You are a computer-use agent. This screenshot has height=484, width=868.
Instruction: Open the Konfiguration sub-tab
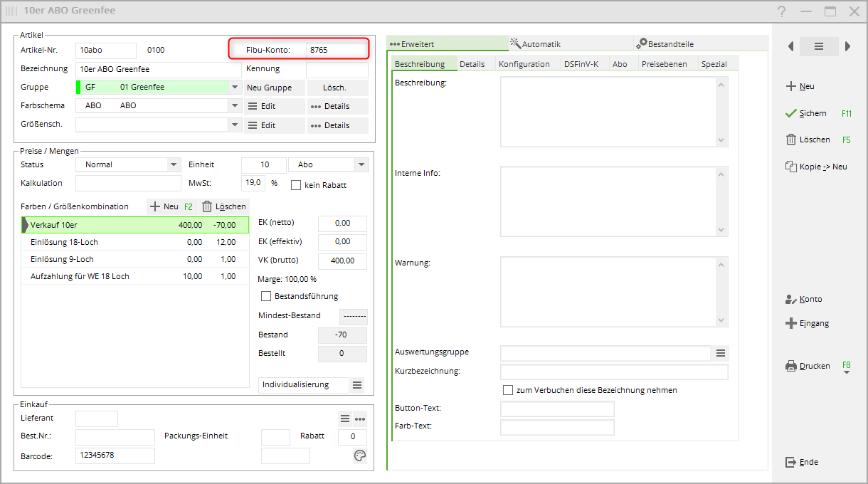pyautogui.click(x=524, y=64)
